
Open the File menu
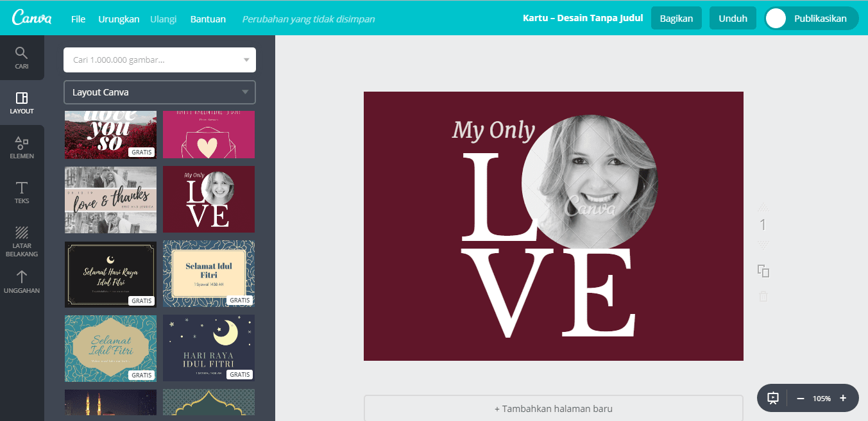point(78,19)
